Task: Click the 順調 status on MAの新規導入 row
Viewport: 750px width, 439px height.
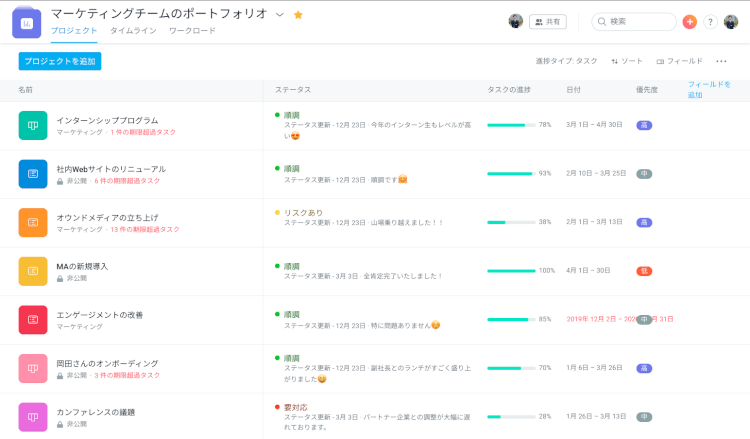Action: (x=291, y=266)
